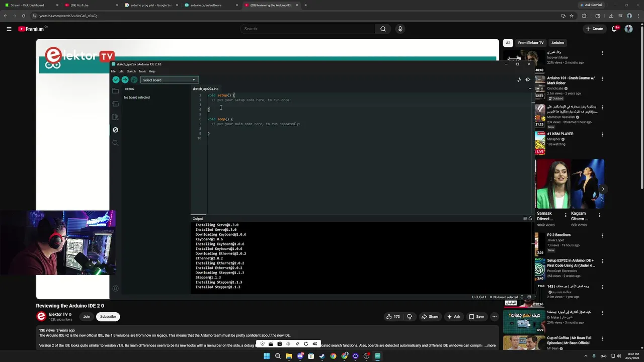Save the video with the Save button
The width and height of the screenshot is (644, 362).
click(x=476, y=316)
